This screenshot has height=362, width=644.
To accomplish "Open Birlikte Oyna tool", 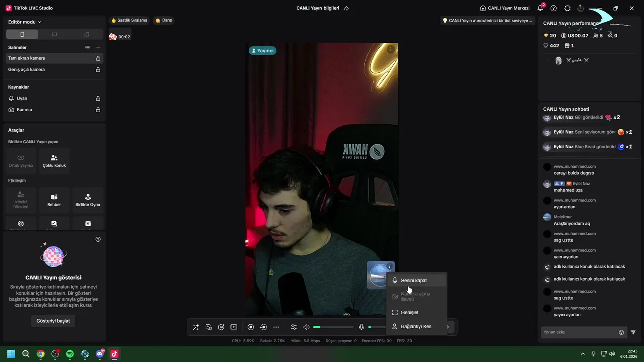I will (x=88, y=200).
